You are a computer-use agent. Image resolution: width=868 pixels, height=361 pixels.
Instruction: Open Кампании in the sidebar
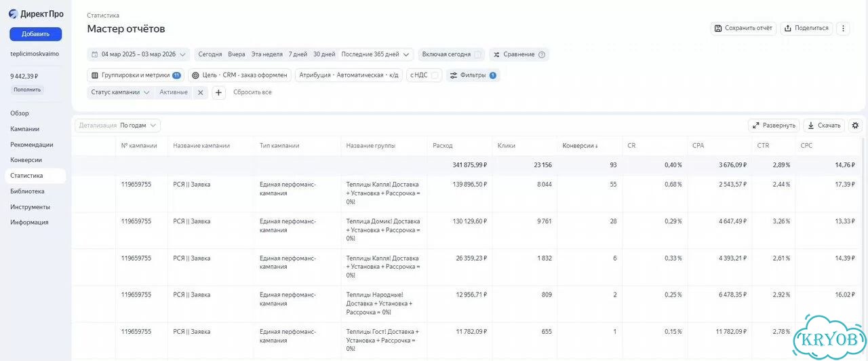25,129
